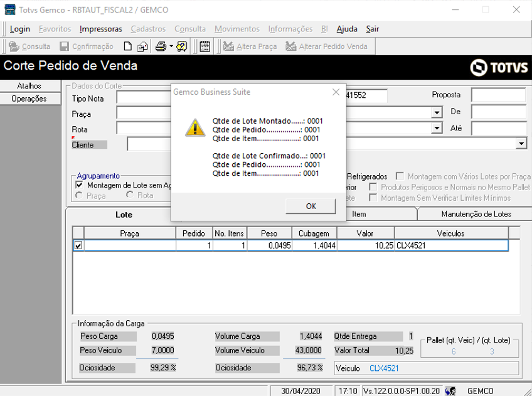
Task: Close the Gemco Business Suite dialog
Action: [x=336, y=92]
